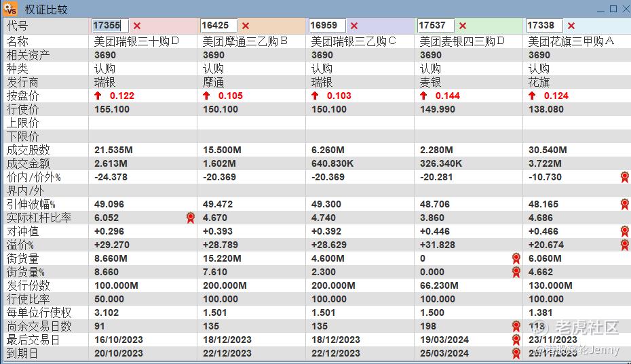
Task: Click the code input field containing 16959
Action: tap(327, 25)
